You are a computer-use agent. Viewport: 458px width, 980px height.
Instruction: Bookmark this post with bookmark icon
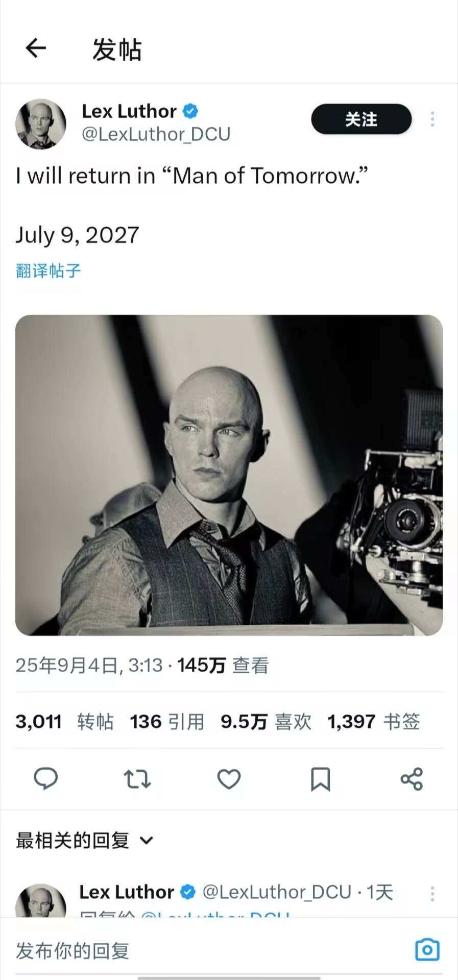pos(321,779)
